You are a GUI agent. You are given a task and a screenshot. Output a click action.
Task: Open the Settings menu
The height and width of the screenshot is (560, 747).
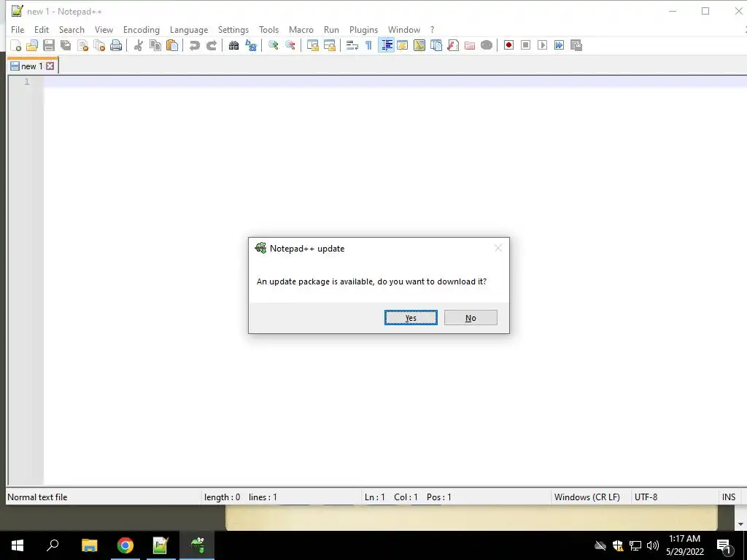point(233,29)
